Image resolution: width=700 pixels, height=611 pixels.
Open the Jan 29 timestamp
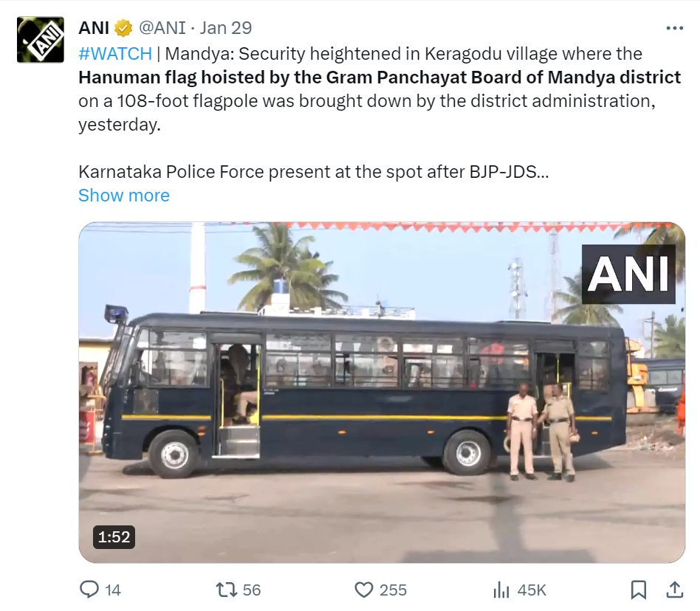tap(226, 28)
